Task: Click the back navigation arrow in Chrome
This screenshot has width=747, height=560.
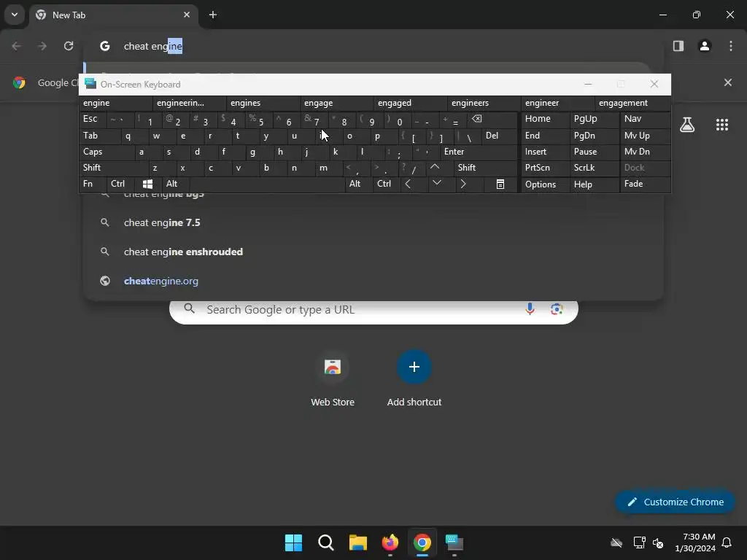Action: (16, 46)
